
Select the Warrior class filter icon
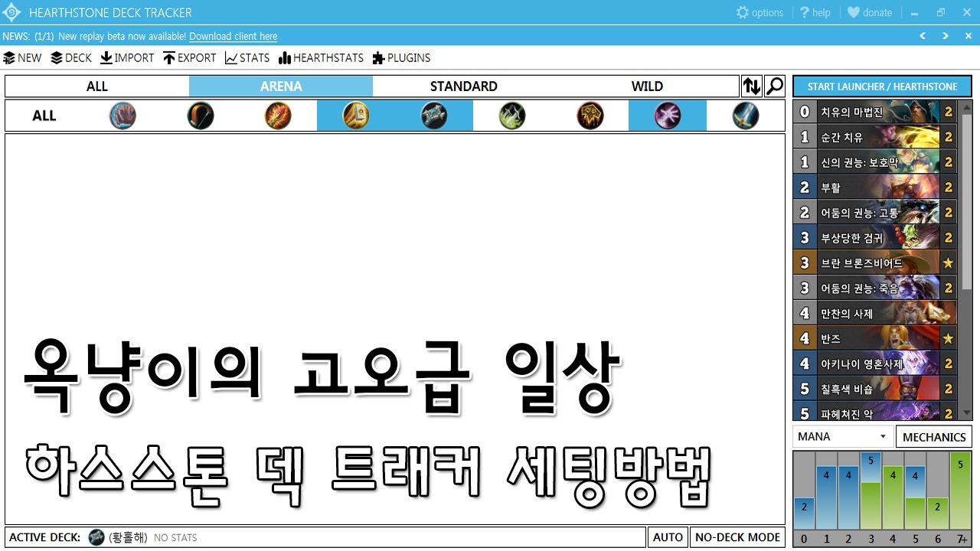(x=746, y=116)
